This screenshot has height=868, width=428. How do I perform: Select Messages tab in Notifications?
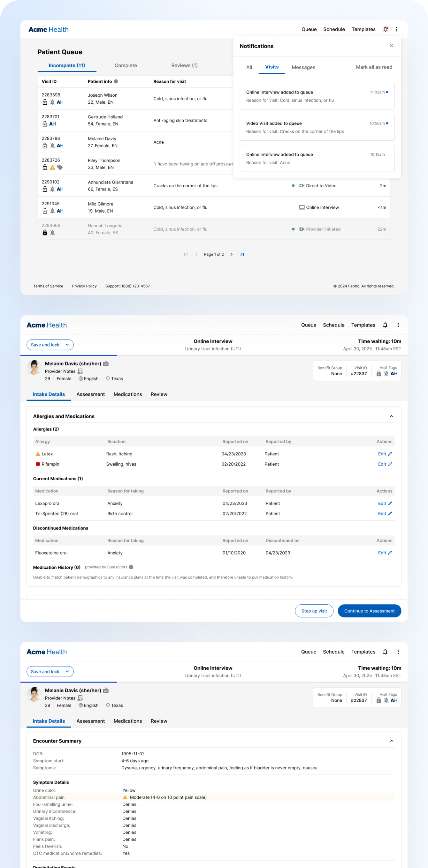pyautogui.click(x=303, y=67)
